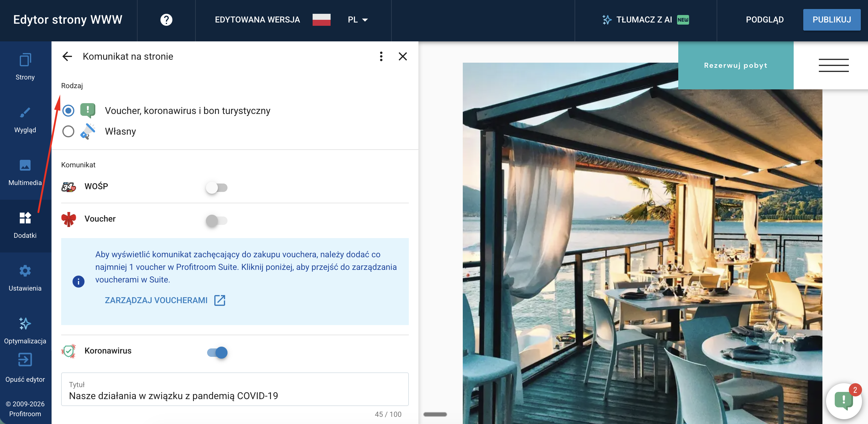This screenshot has height=424, width=868.
Task: Select the Dodatki sidebar tab
Action: click(x=25, y=225)
